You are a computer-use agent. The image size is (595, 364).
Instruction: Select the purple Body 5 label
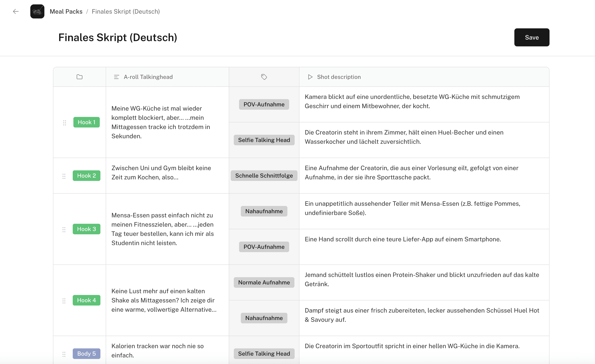point(86,354)
